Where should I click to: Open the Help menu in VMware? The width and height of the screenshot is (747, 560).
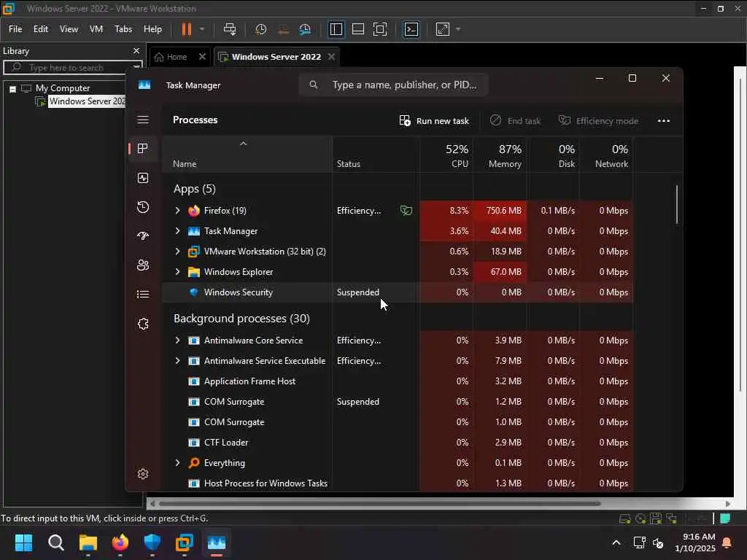152,29
